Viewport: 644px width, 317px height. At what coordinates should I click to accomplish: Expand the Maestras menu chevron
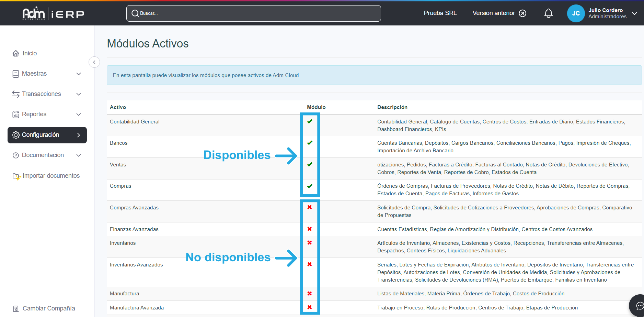point(79,74)
